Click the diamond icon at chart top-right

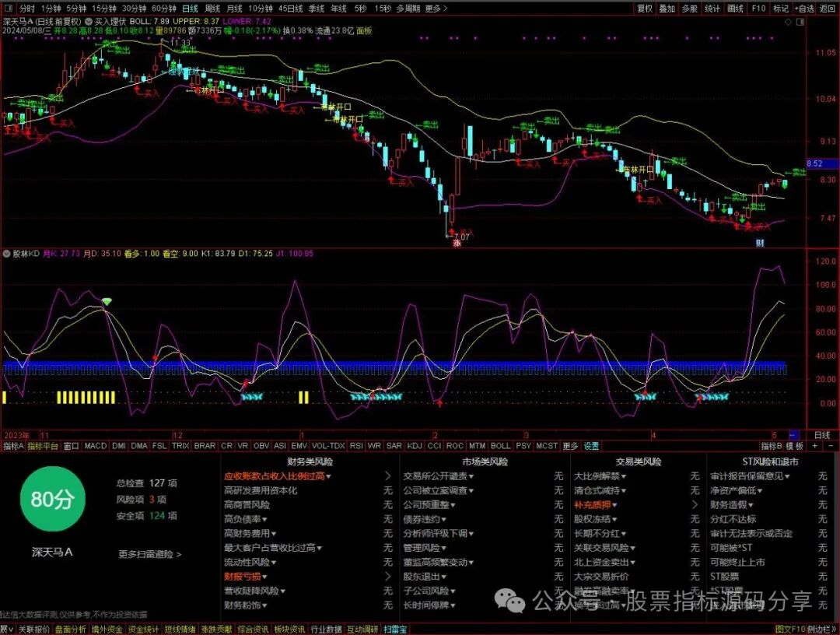point(788,22)
